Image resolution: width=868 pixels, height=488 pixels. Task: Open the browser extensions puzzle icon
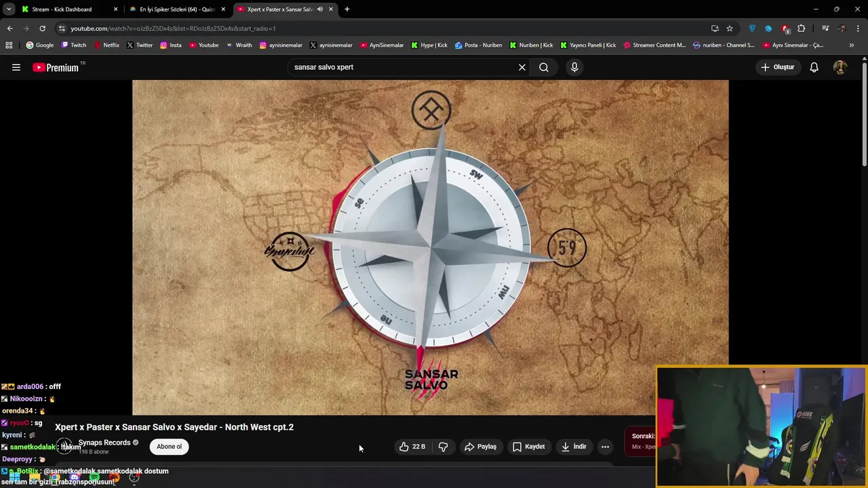(802, 28)
